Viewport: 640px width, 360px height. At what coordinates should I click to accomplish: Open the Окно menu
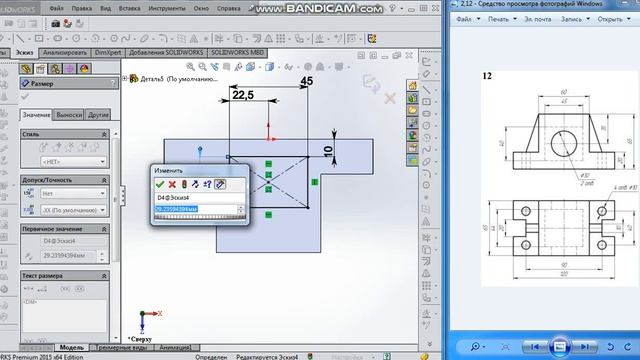pyautogui.click(x=201, y=8)
